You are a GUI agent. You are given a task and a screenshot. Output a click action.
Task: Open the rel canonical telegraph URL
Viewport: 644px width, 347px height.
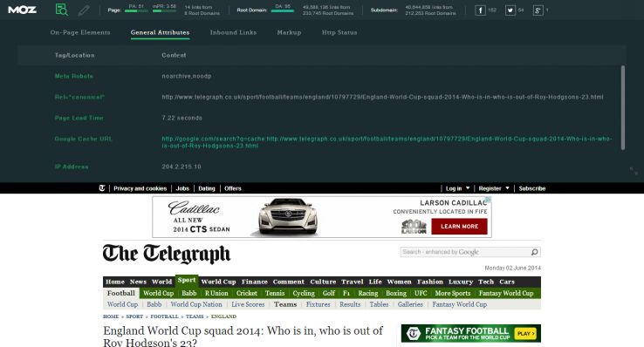pos(382,97)
